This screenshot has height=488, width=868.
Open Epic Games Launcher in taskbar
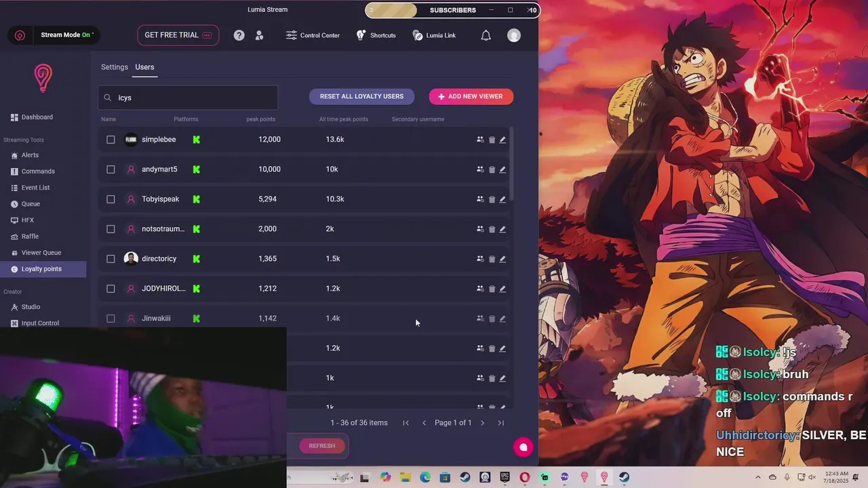tap(505, 477)
